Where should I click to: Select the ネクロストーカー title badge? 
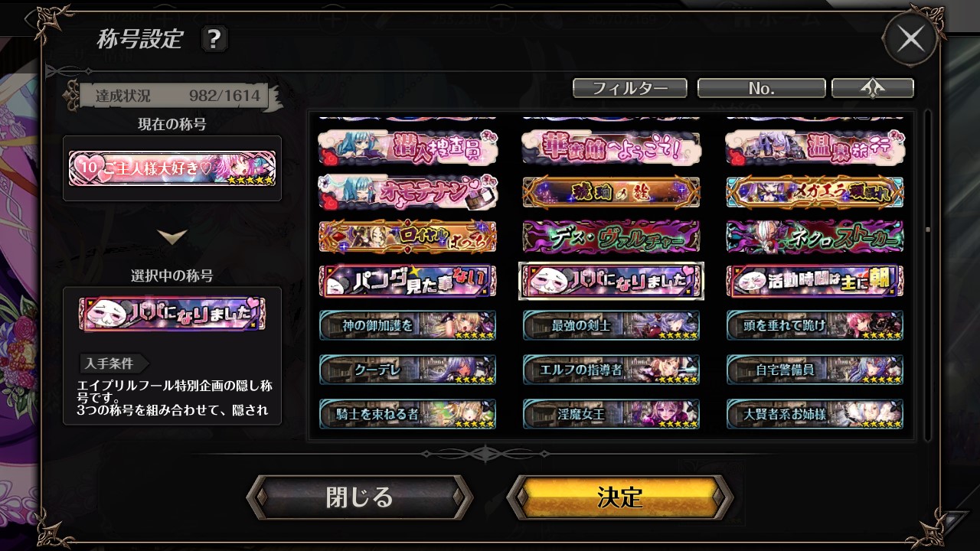[x=815, y=237]
